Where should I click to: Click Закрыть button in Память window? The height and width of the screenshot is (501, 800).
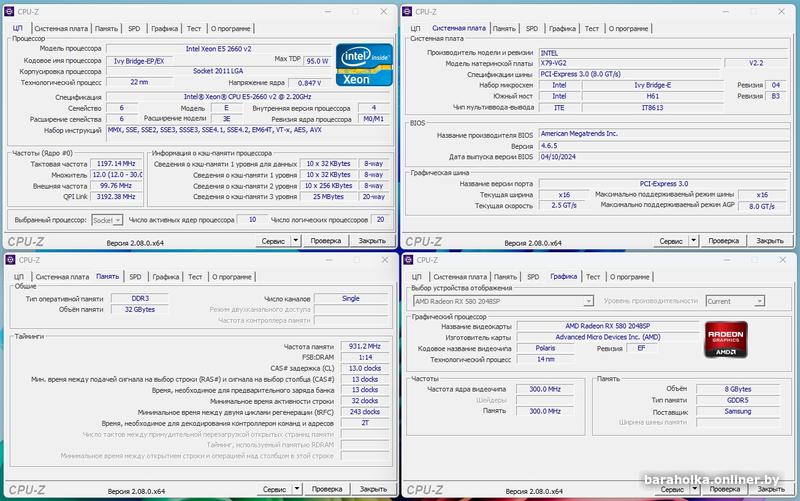[x=373, y=489]
